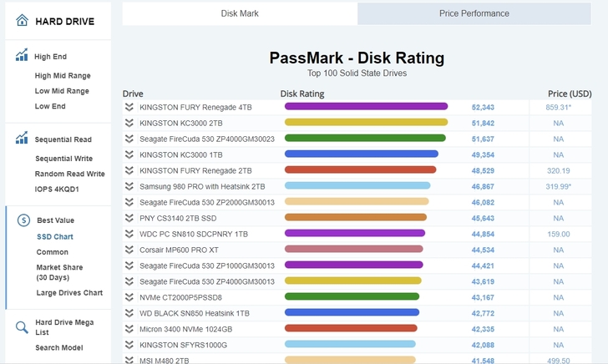Expand the KINGSTON FURY Renegade 4TB row
This screenshot has height=364, width=608.
pyautogui.click(x=129, y=107)
